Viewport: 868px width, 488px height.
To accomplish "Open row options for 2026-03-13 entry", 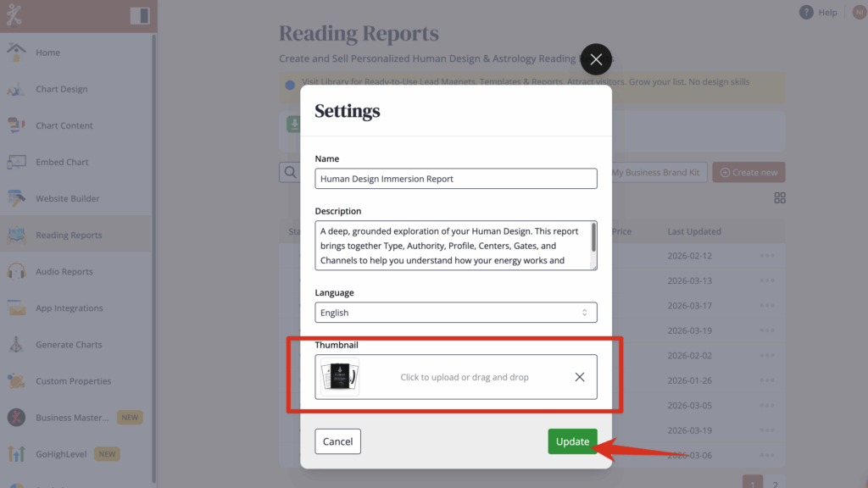I will click(x=766, y=281).
